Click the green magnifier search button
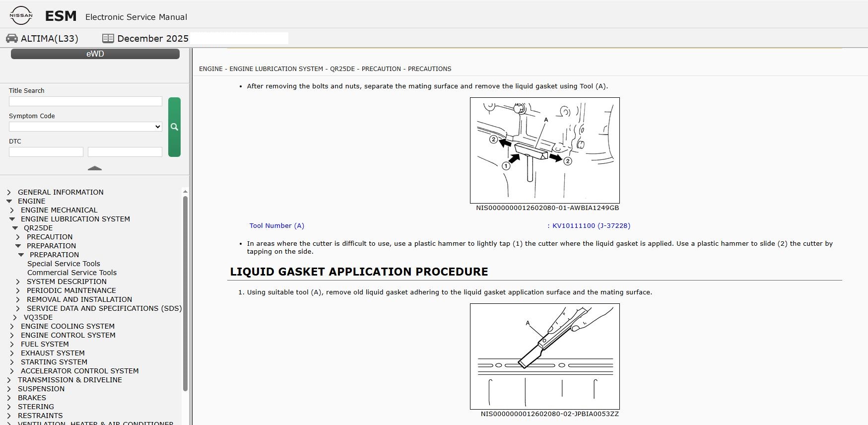Image resolution: width=868 pixels, height=425 pixels. 174,127
